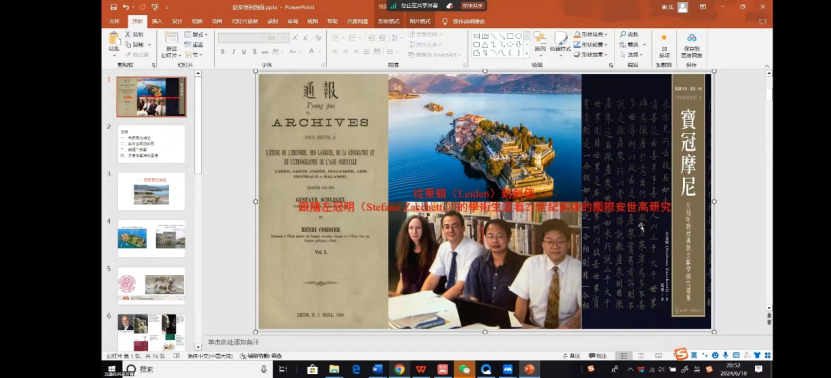Select the rectangle shape in shapes gallery
831x378 pixels.
click(510, 36)
